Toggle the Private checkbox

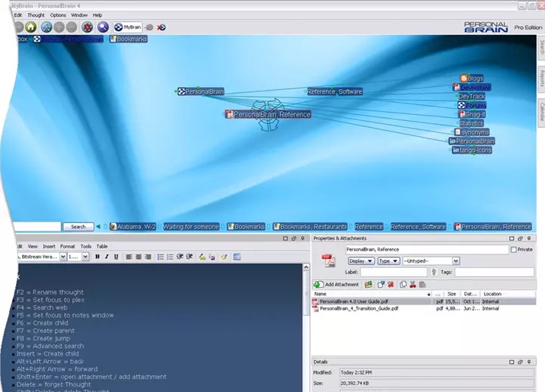click(x=514, y=250)
